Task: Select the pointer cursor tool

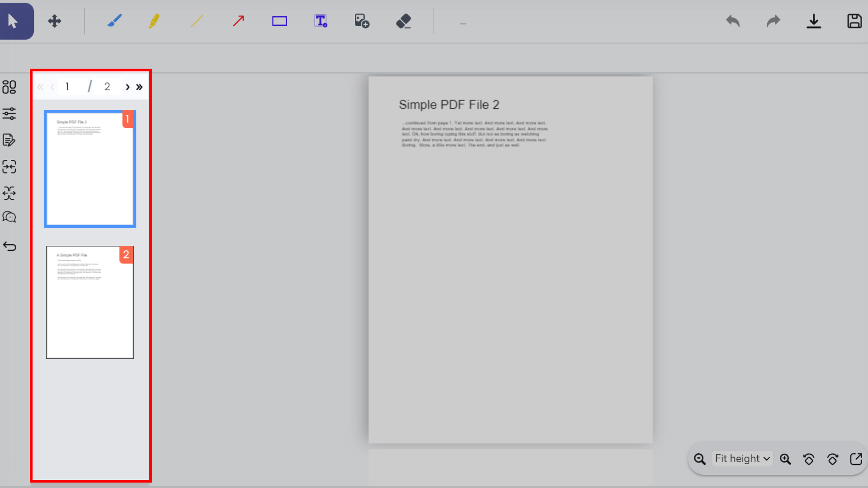Action: (13, 21)
